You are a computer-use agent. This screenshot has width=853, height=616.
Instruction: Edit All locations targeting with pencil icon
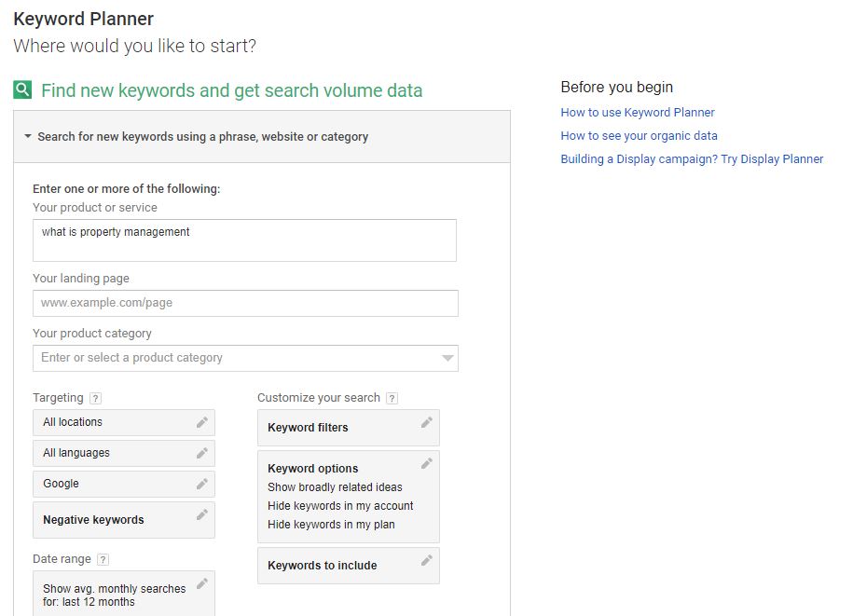[x=201, y=422]
